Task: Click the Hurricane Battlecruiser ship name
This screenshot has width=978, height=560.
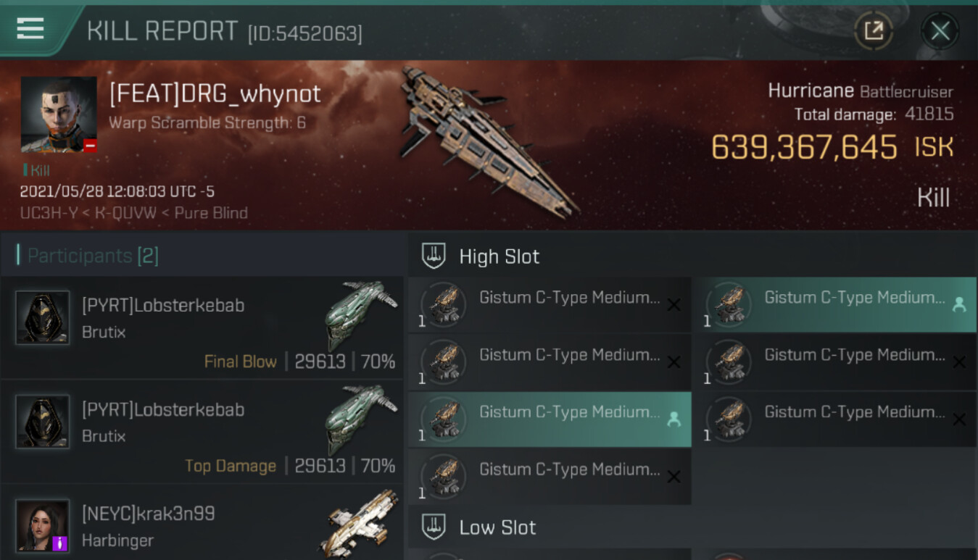Action: (x=861, y=91)
